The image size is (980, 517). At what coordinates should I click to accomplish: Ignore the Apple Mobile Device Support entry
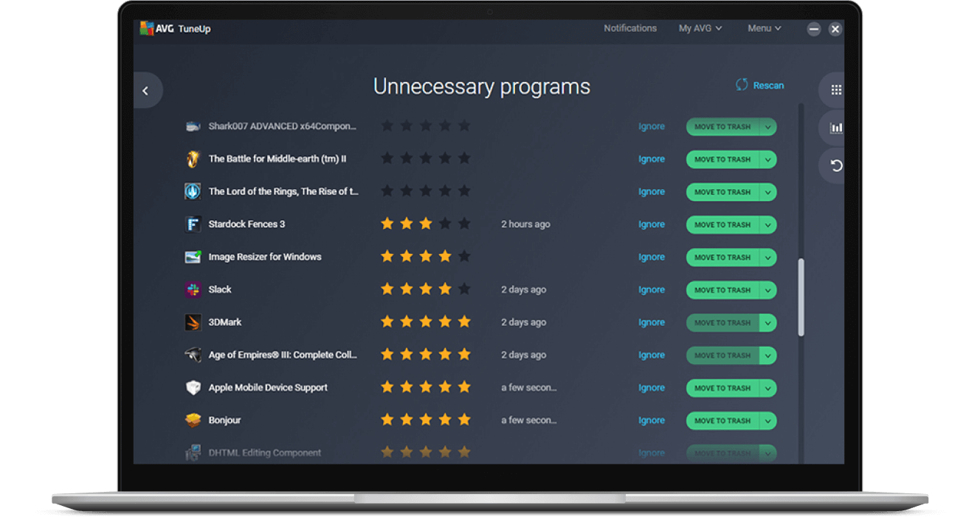coord(651,388)
